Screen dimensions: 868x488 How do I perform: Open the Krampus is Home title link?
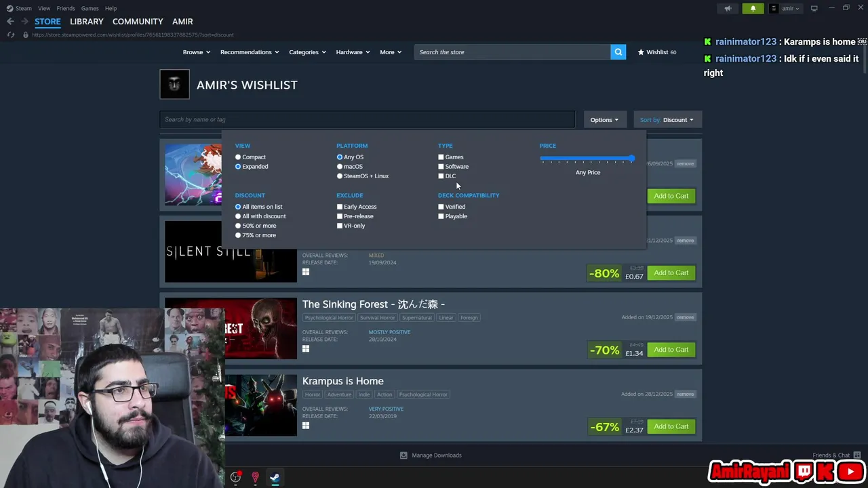(343, 381)
